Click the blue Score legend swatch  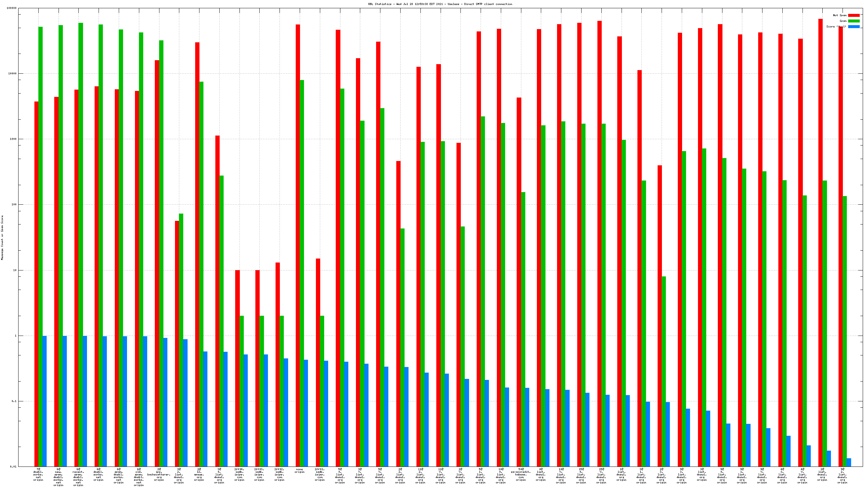(853, 26)
